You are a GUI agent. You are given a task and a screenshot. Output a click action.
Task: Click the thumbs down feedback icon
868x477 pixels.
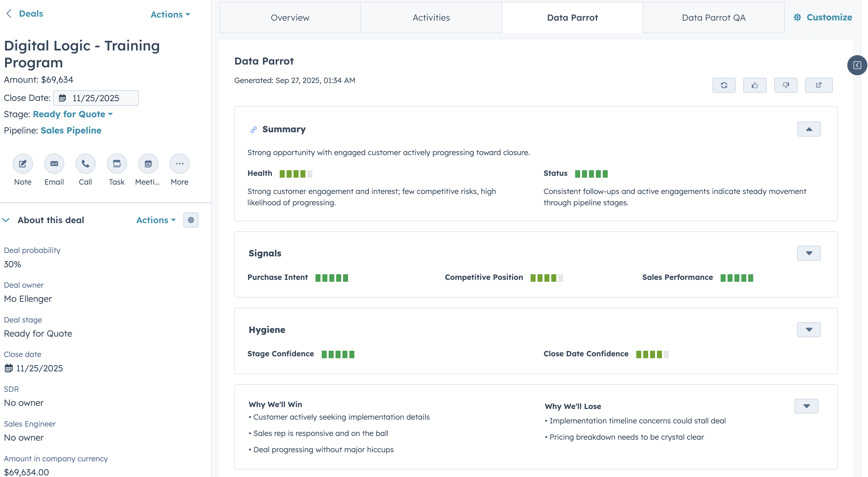point(786,85)
